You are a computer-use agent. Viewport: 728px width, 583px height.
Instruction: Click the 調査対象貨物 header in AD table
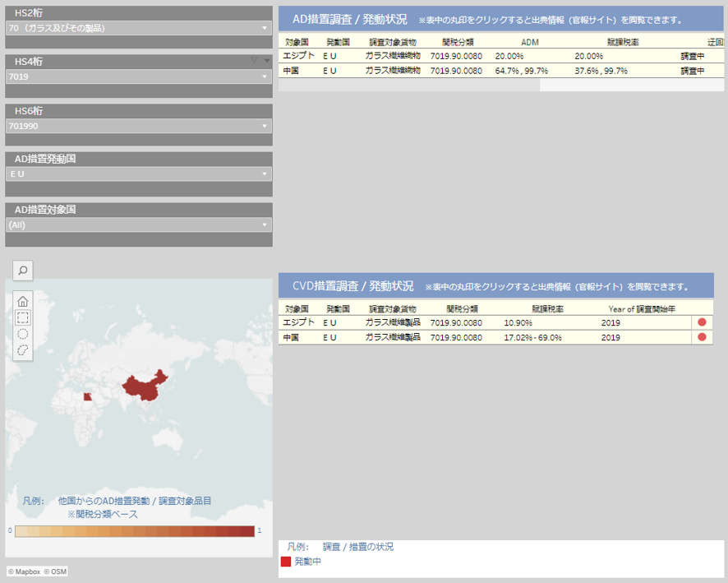(x=393, y=42)
